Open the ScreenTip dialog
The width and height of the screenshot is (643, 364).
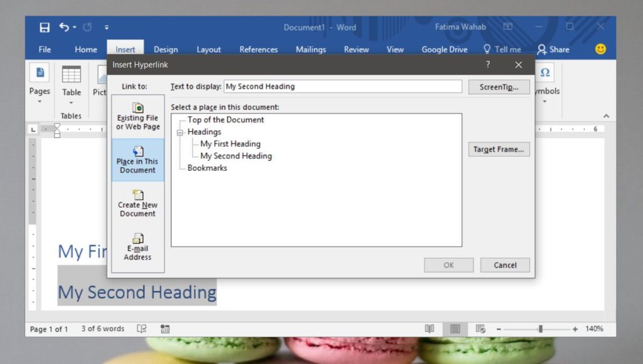[499, 87]
